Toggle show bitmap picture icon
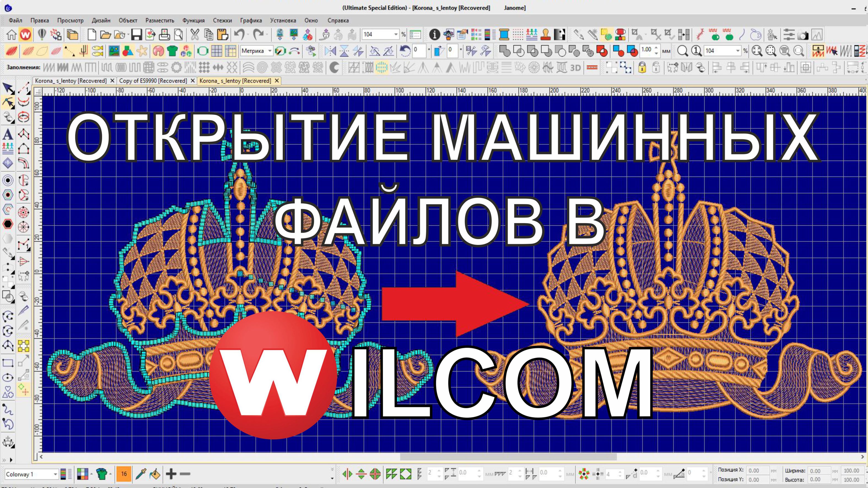This screenshot has width=868, height=488. point(114,51)
